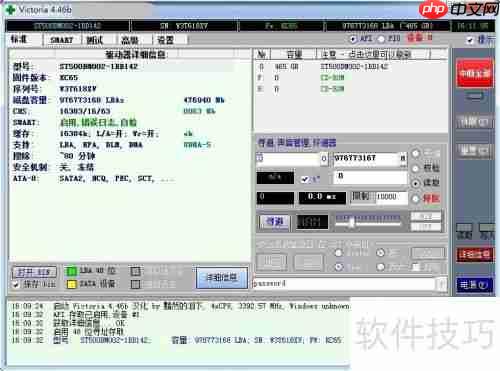500x371 pixels.
Task: Click the green LBA 48-bit indicator
Action: (x=71, y=271)
